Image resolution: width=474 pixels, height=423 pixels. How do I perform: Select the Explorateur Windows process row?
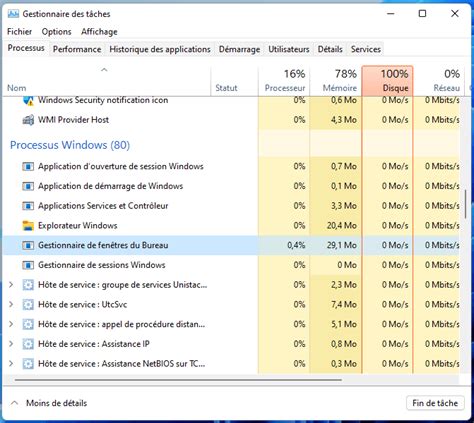232,226
